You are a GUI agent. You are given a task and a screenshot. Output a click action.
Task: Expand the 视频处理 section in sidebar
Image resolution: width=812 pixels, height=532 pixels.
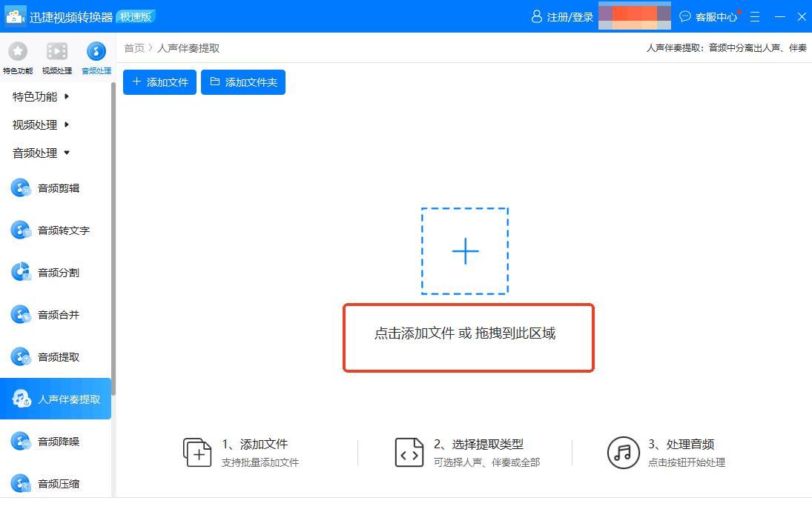pyautogui.click(x=41, y=124)
